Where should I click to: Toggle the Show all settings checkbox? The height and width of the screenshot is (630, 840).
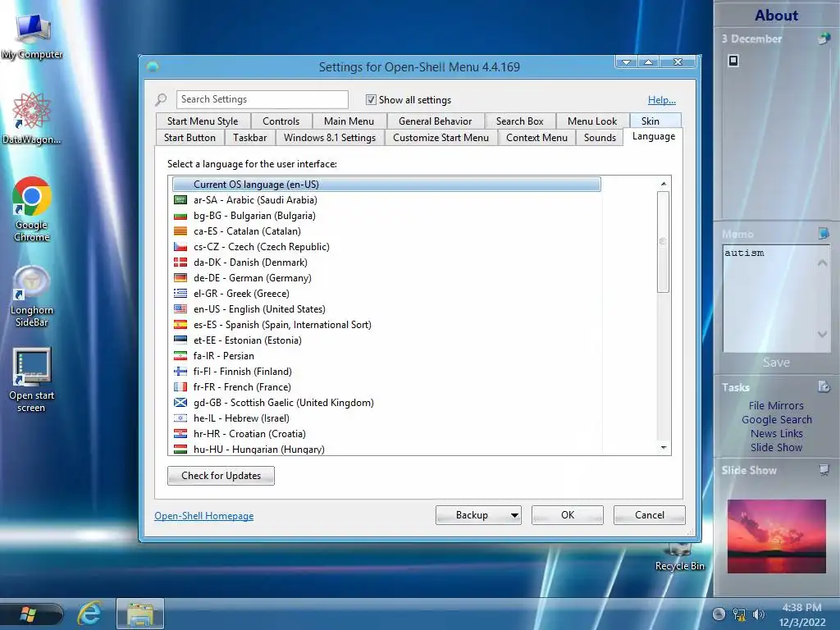pyautogui.click(x=371, y=99)
